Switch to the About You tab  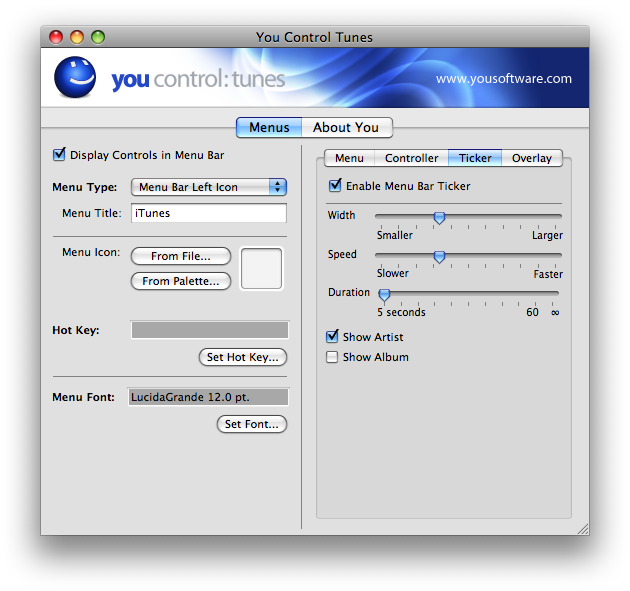pos(346,127)
